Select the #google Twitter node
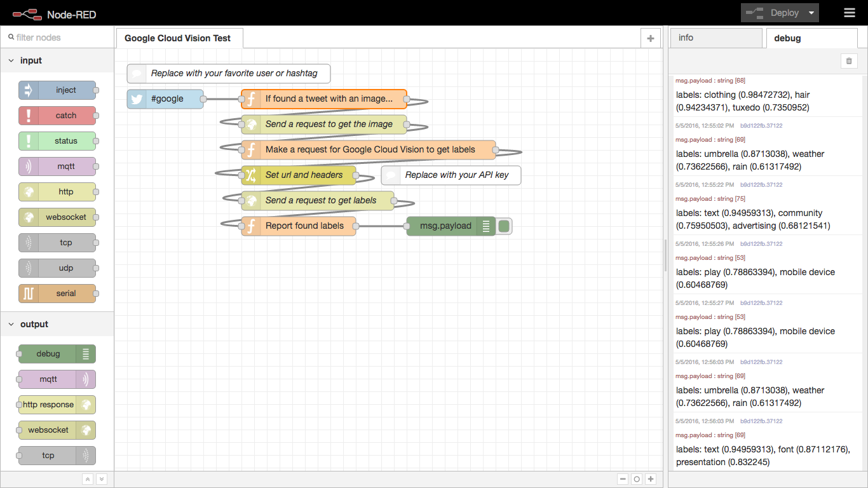Screen dimensions: 868x488 click(x=166, y=98)
